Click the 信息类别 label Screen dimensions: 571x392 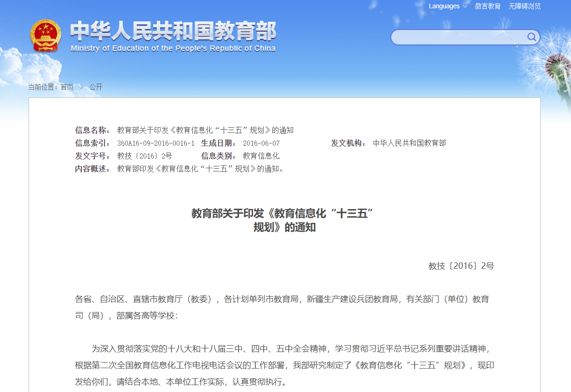point(219,156)
